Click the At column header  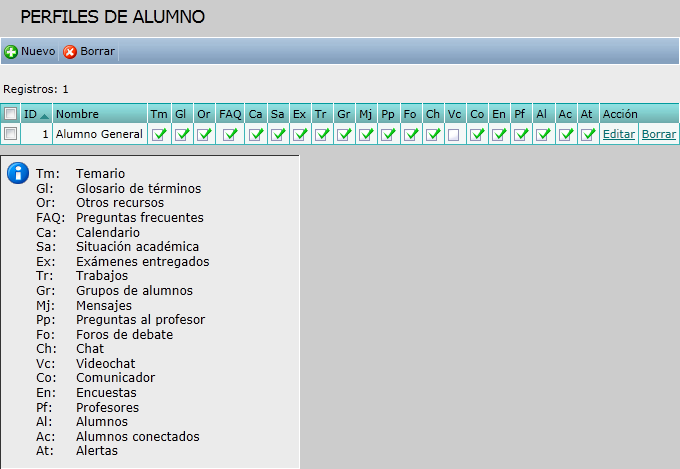(588, 114)
